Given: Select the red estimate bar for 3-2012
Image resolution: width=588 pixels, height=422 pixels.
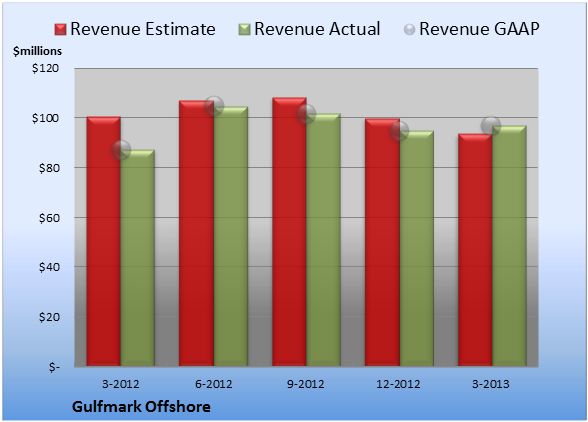Looking at the screenshot, I should pyautogui.click(x=104, y=241).
